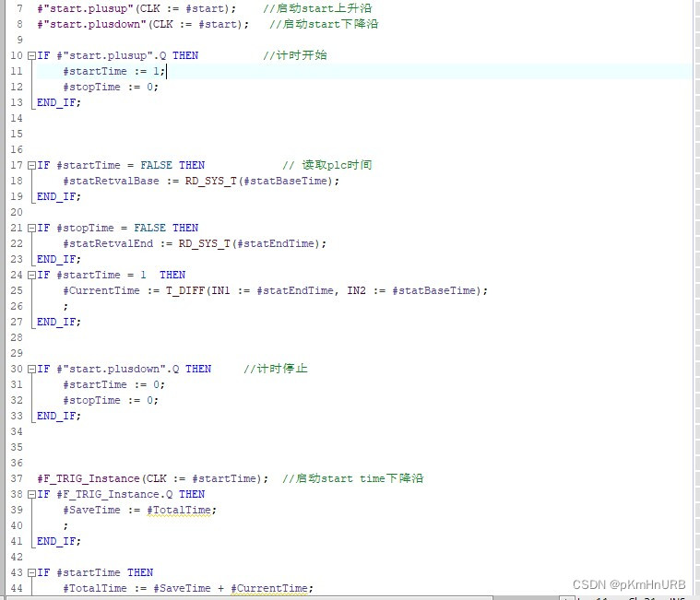Place cursor in '#startTime := 1;' line
Screen dimensions: 700x600
coord(114,71)
